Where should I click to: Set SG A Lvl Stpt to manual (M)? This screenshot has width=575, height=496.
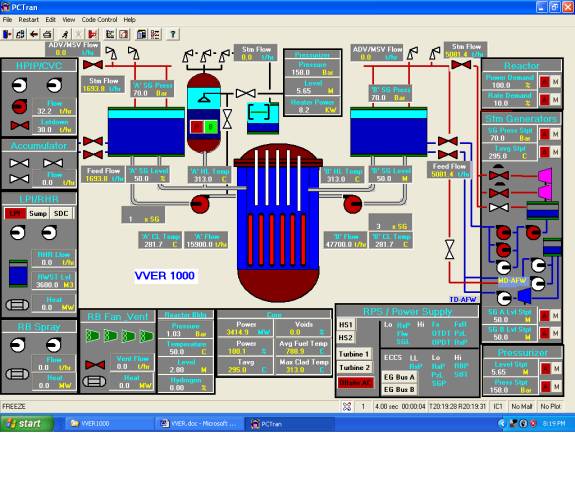click(556, 316)
